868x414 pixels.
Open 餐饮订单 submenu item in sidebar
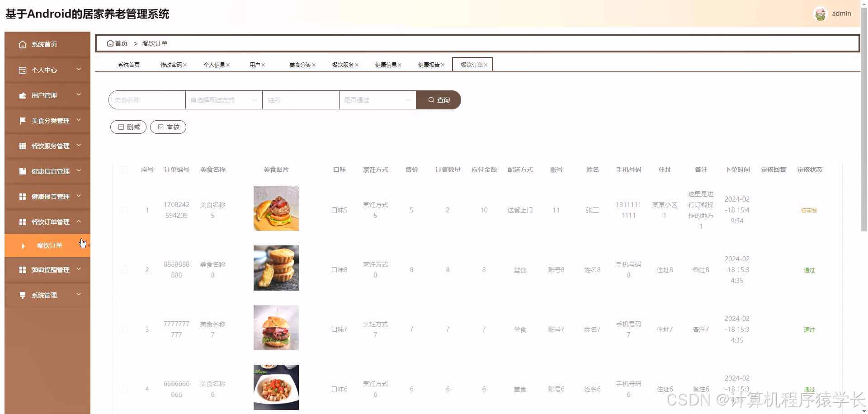pos(47,245)
